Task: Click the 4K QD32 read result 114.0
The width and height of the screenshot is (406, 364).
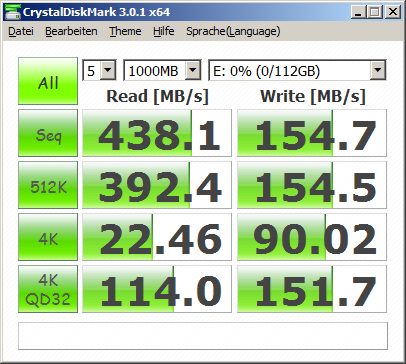Action: pyautogui.click(x=157, y=289)
